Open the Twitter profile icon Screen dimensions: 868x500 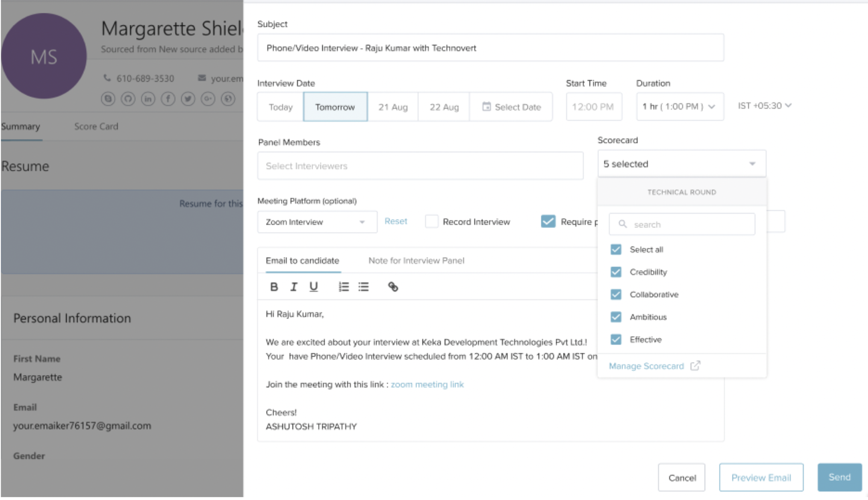click(188, 99)
